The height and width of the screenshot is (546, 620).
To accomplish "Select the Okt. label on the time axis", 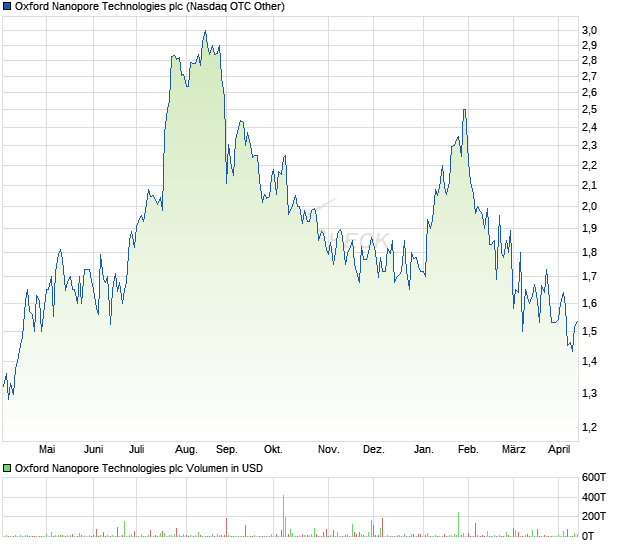I will tap(273, 449).
